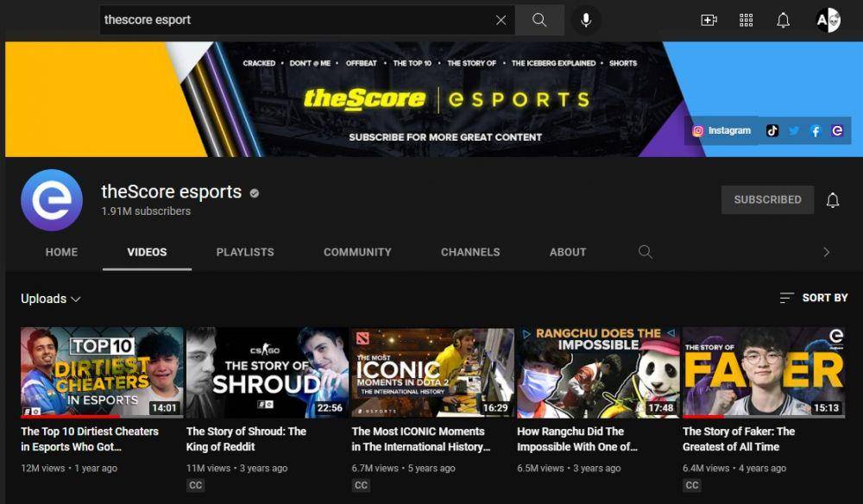
Task: Open the account avatar menu
Action: (828, 21)
